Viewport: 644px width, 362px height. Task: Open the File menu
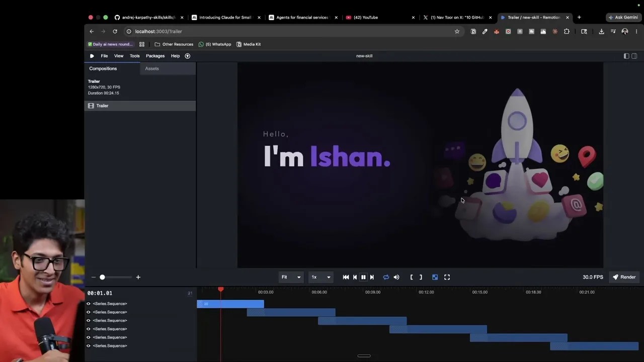click(104, 56)
